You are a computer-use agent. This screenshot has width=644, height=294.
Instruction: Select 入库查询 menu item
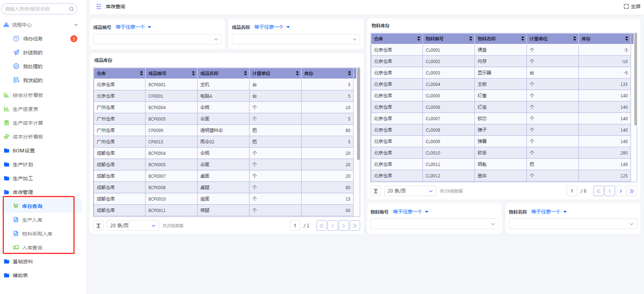[32, 248]
